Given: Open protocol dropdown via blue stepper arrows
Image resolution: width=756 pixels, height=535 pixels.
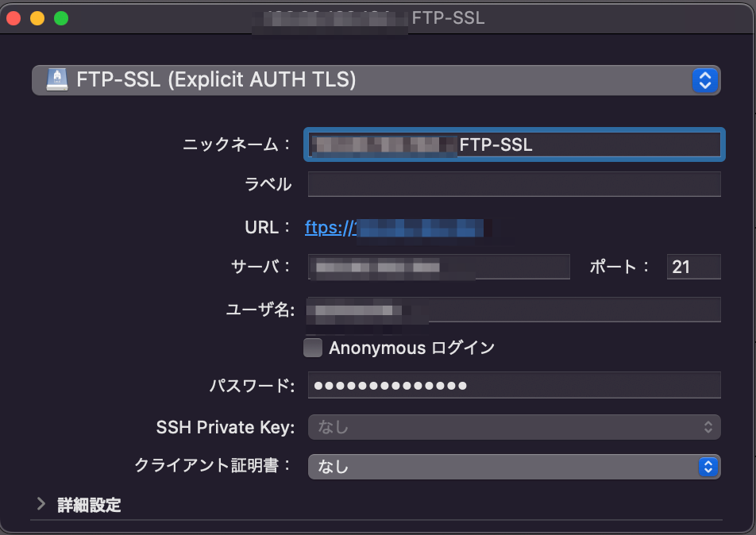Looking at the screenshot, I should 705,80.
